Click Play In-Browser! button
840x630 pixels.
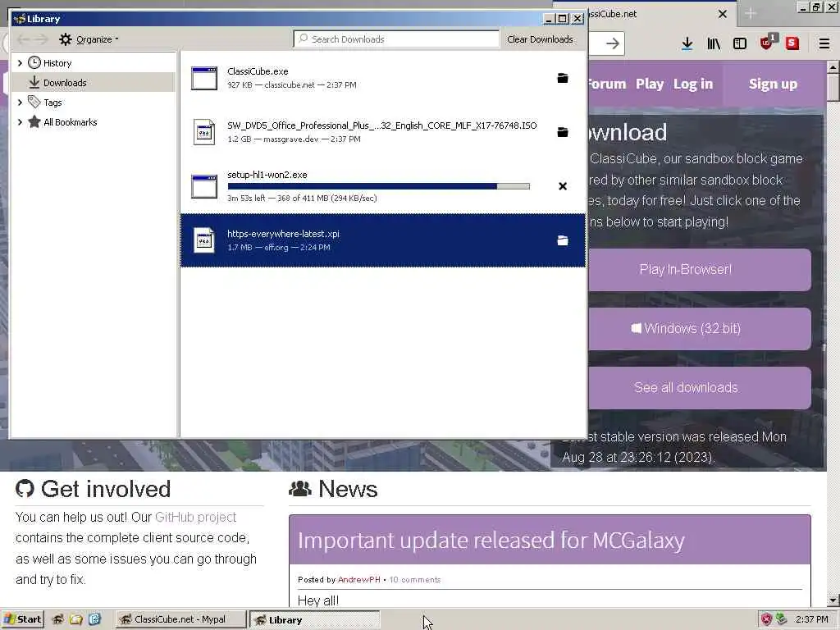tap(700, 269)
